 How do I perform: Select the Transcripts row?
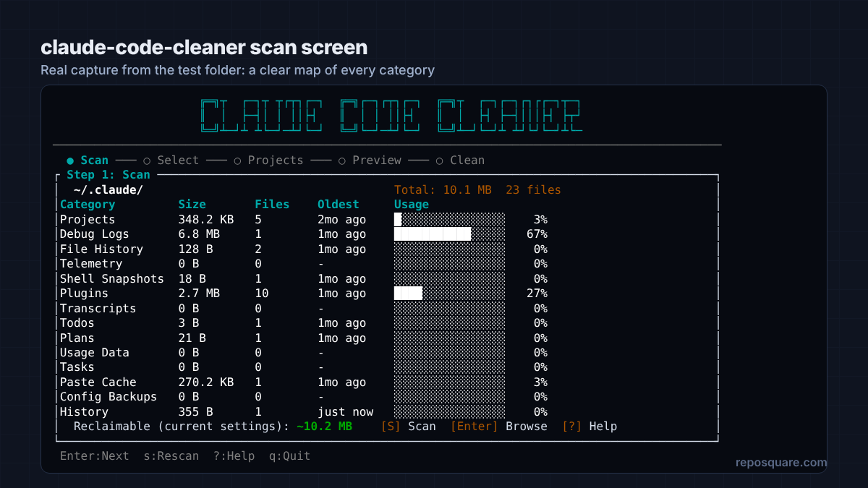coord(304,309)
